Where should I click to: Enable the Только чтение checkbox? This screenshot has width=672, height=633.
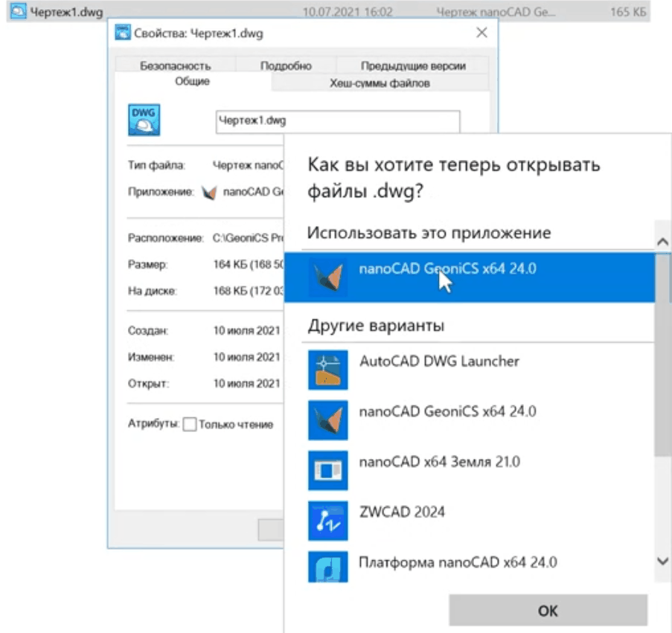190,425
